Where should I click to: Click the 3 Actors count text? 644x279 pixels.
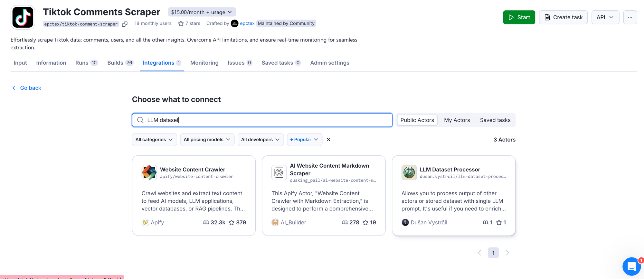pos(505,140)
